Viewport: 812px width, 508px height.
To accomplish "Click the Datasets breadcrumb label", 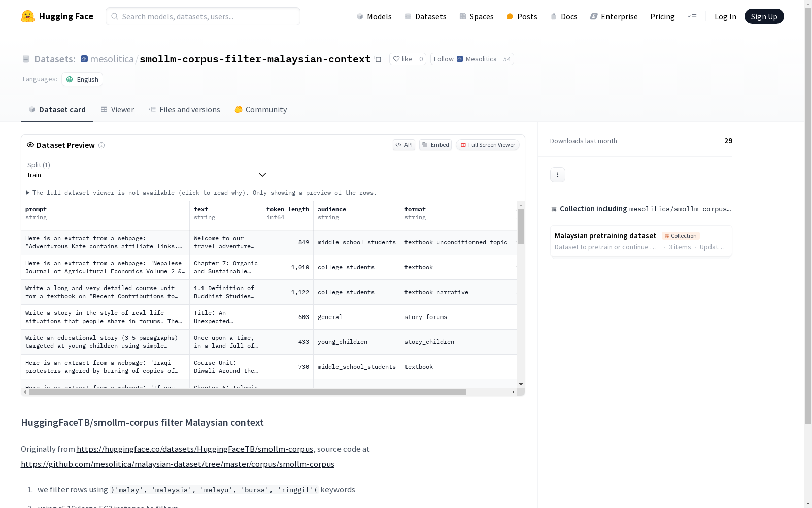I will pos(55,59).
